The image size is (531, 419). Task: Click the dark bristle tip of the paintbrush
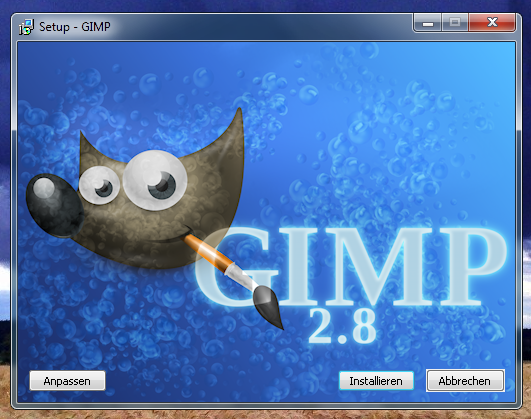click(269, 307)
